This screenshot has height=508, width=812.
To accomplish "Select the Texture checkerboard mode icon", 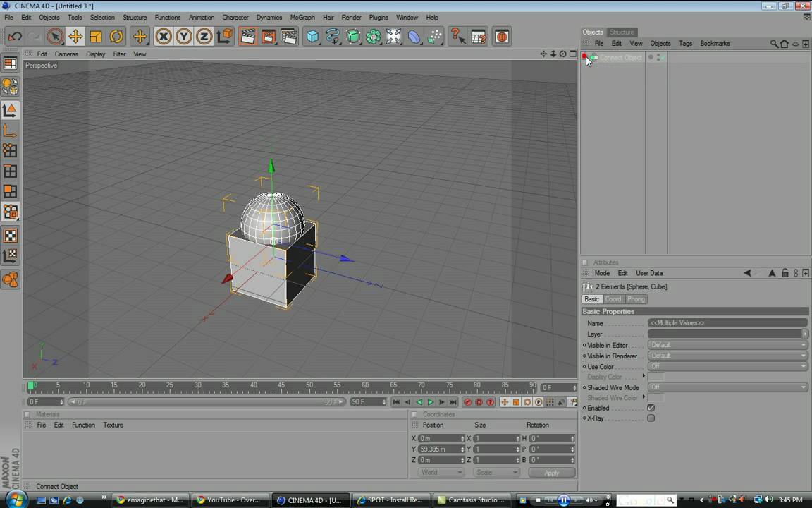I will 11,236.
